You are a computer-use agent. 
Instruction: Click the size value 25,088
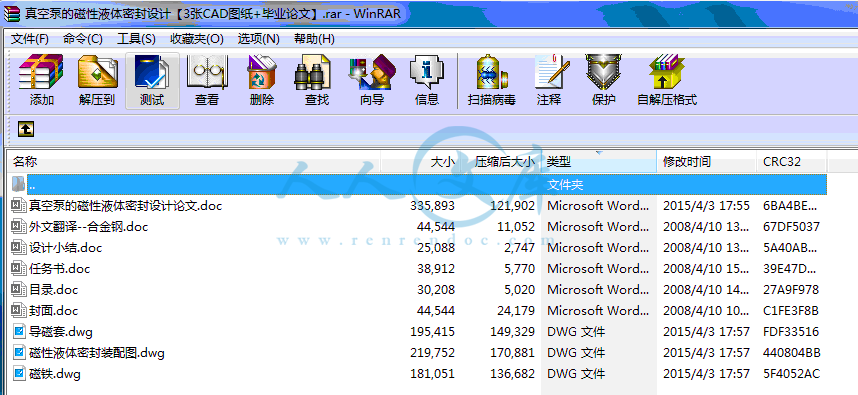click(x=436, y=248)
